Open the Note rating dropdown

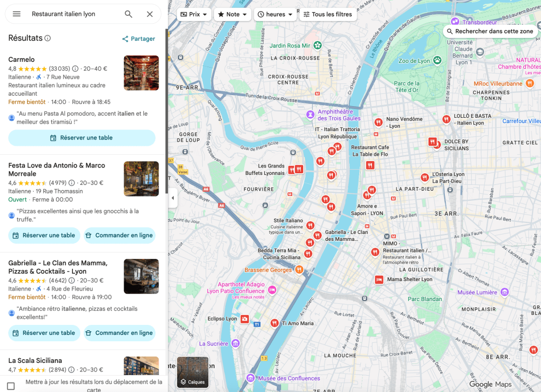pyautogui.click(x=232, y=14)
